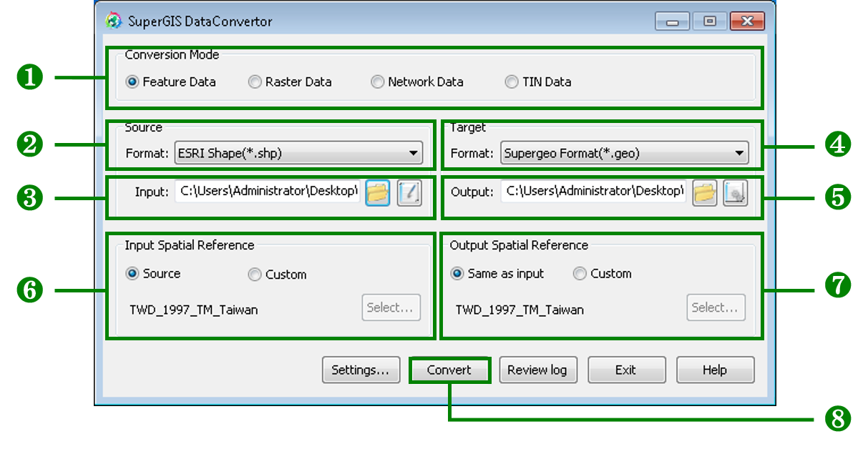The image size is (868, 449).
Task: Choose Custom output spatial reference option
Action: [x=603, y=274]
